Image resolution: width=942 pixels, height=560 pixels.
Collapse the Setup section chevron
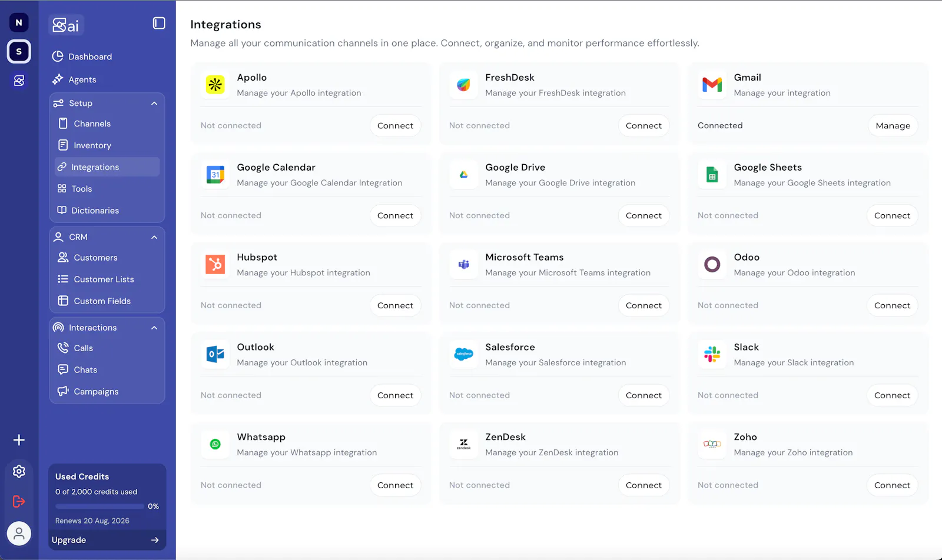pyautogui.click(x=154, y=104)
